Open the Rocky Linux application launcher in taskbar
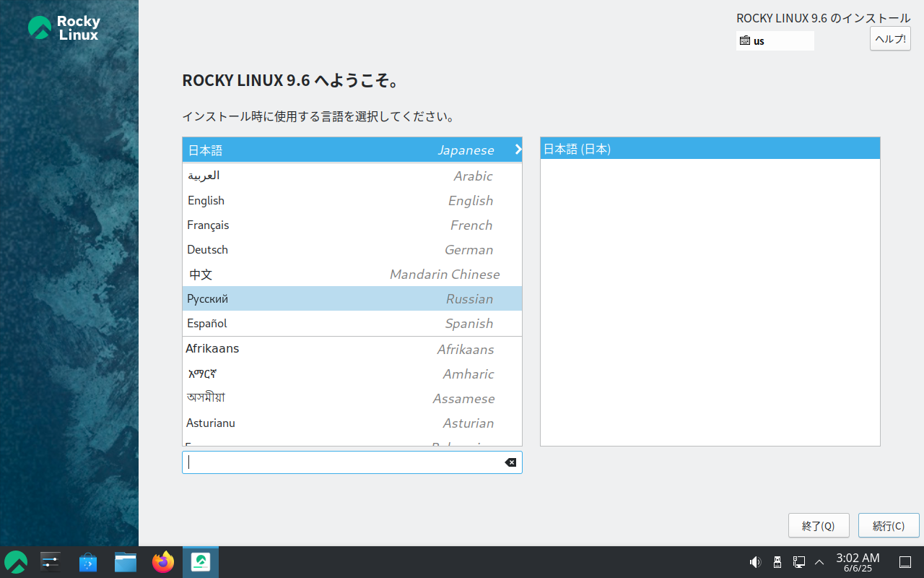924x578 pixels. [16, 562]
